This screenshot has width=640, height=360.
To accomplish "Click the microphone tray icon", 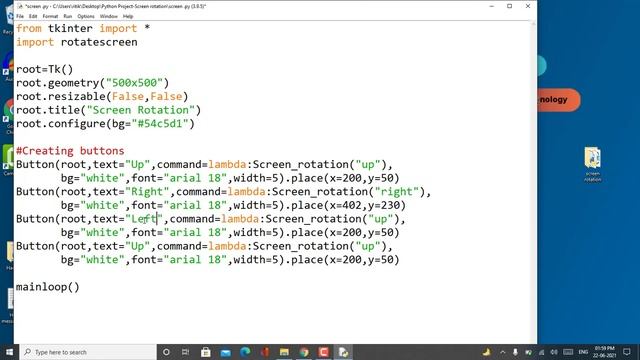I will (x=516, y=352).
